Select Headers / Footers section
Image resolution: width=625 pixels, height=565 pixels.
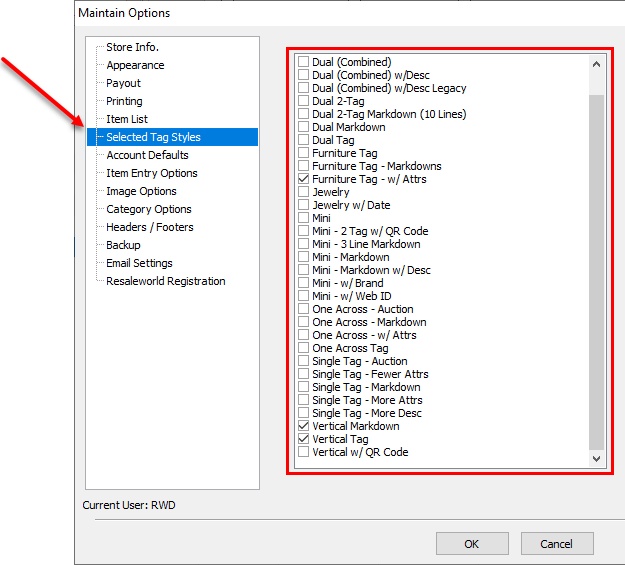(149, 227)
